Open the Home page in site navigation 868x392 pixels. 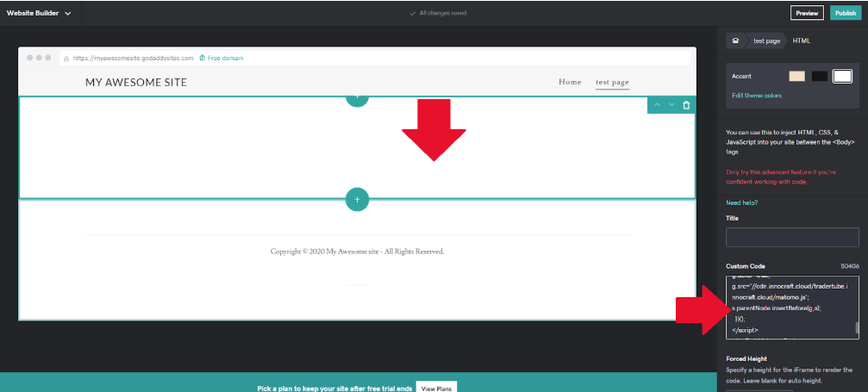pos(570,83)
